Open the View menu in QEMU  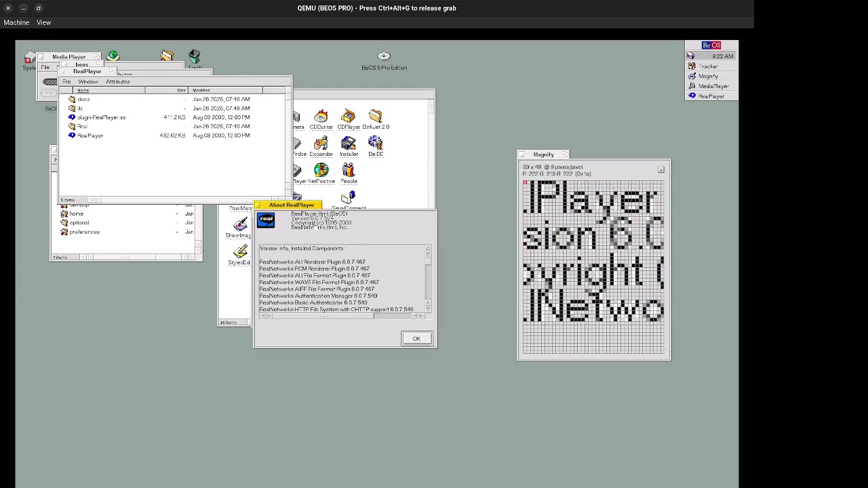pos(43,22)
